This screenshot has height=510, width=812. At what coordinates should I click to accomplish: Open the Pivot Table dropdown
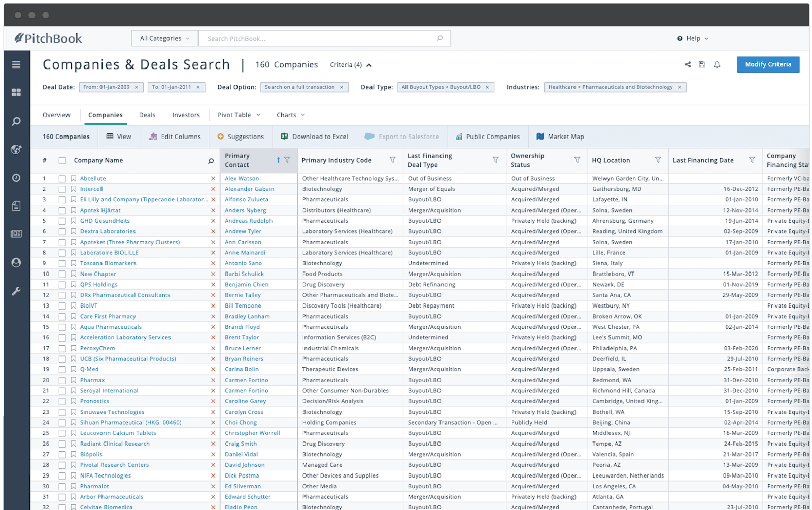(x=239, y=115)
